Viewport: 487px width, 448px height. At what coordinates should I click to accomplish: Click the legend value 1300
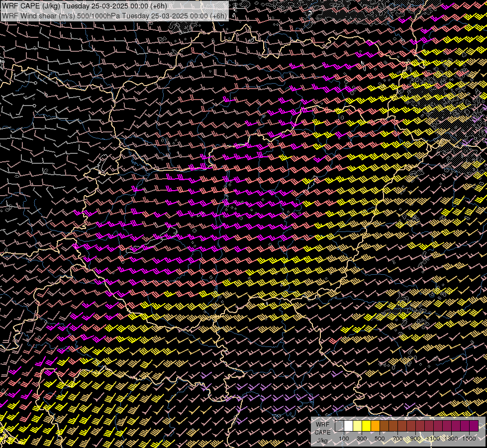click(451, 439)
